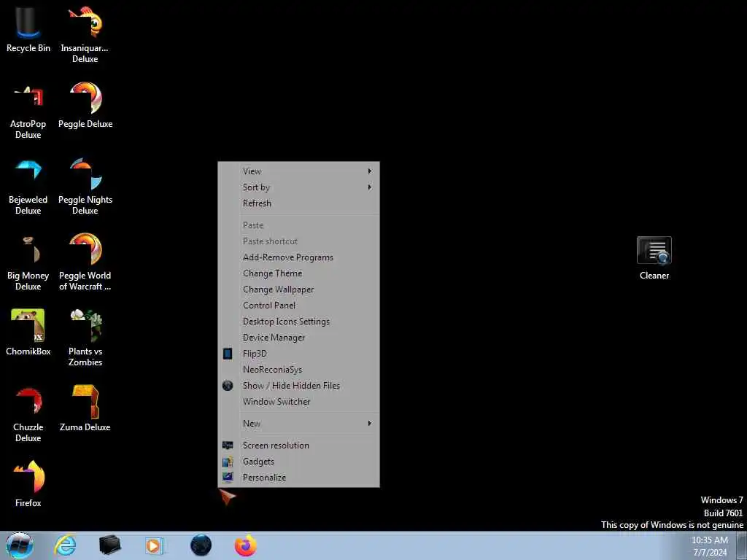The width and height of the screenshot is (747, 560).
Task: Click Personalize in the context menu
Action: tap(298, 478)
